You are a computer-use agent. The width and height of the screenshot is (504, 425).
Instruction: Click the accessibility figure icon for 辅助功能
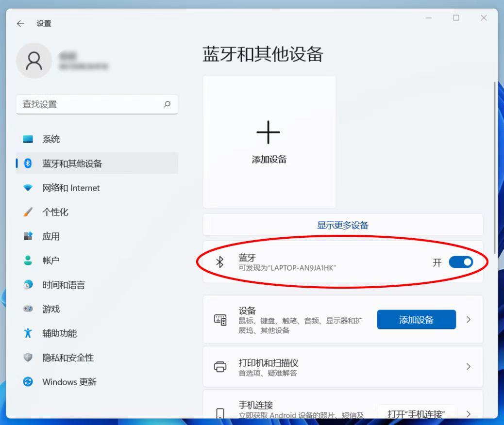pyautogui.click(x=28, y=333)
